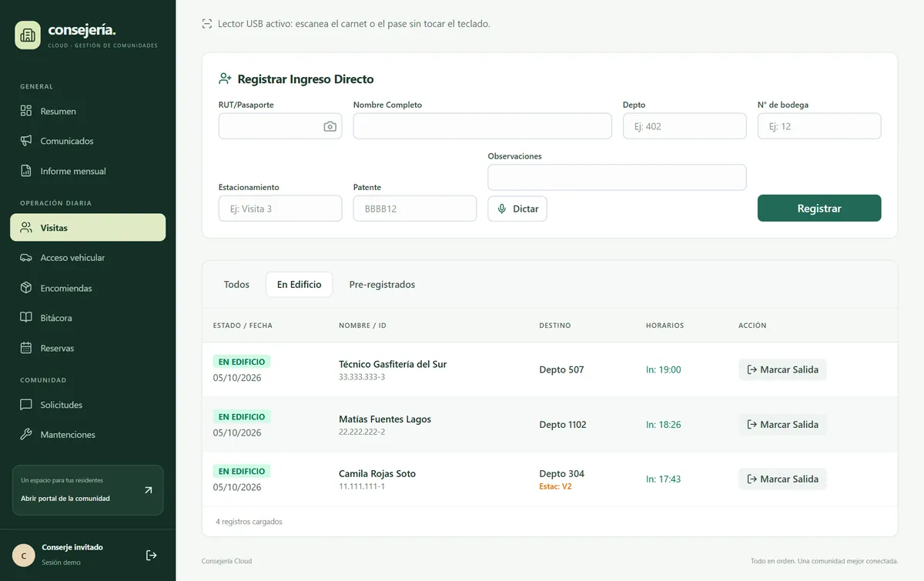This screenshot has height=581, width=924.
Task: Start voice dictation with the Dictar button
Action: click(x=517, y=209)
